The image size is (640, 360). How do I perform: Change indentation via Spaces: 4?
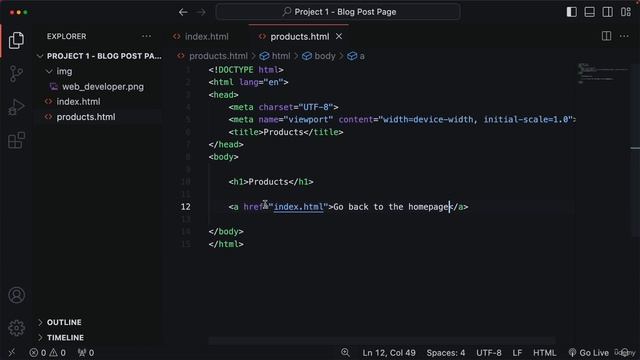(446, 353)
